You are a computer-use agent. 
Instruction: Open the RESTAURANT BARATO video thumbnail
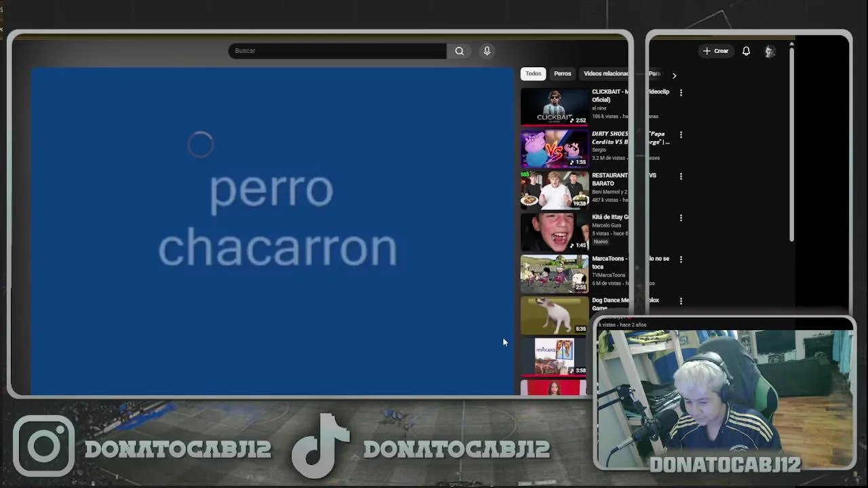point(554,190)
